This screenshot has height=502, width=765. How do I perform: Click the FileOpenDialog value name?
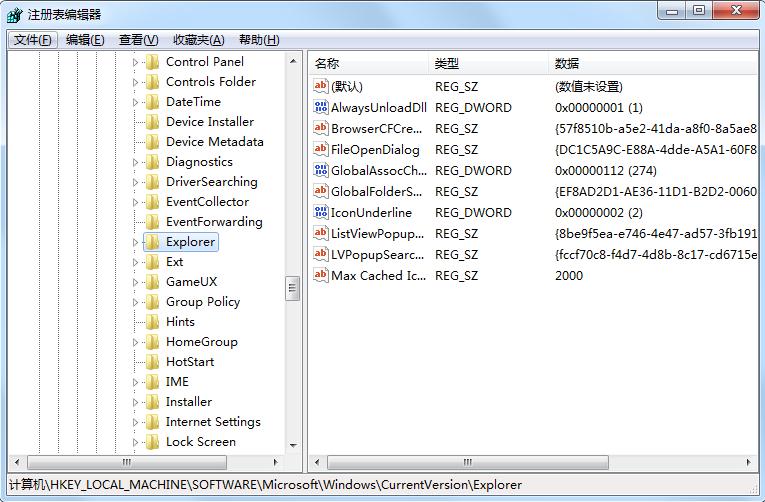click(375, 149)
